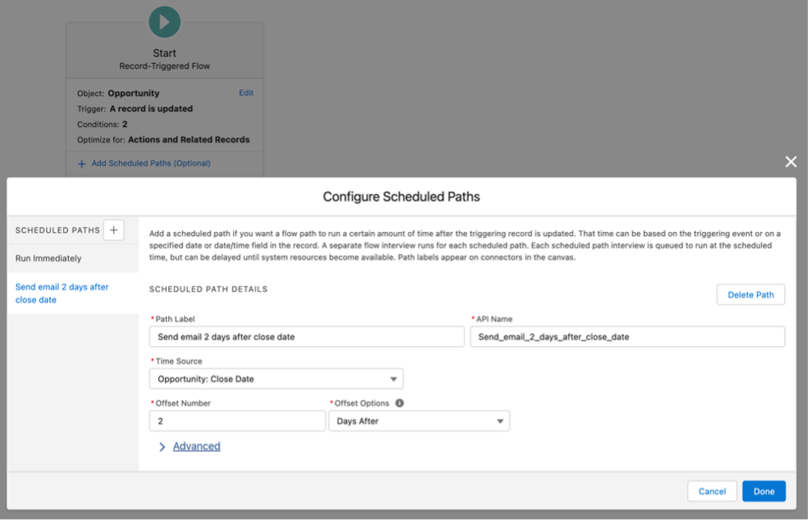The width and height of the screenshot is (812, 523).
Task: Click the Done button
Action: pos(764,491)
